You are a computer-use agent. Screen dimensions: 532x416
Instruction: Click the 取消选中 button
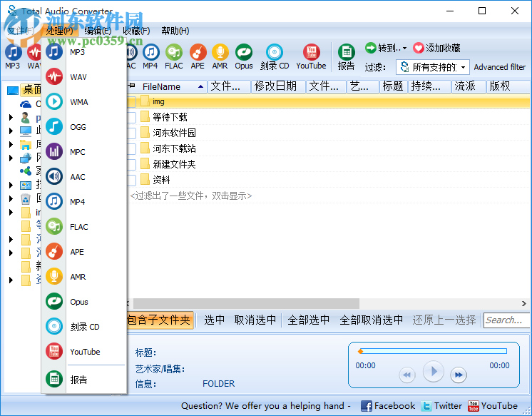(255, 320)
